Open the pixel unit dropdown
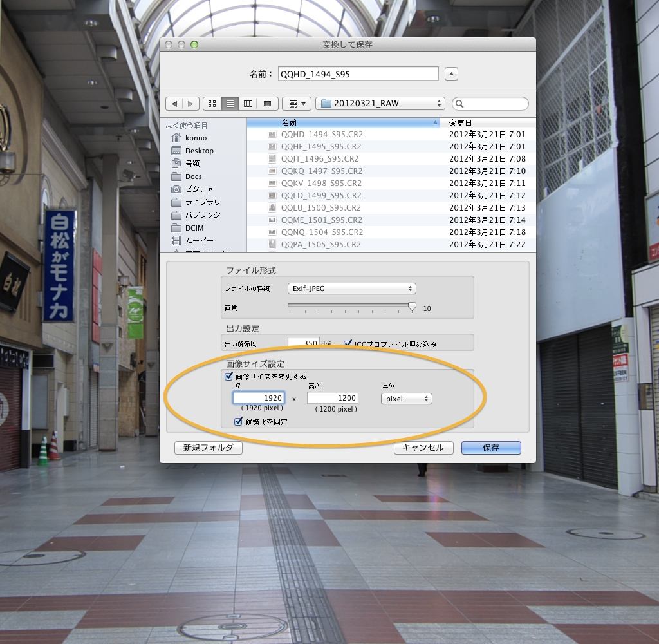659x644 pixels. (x=406, y=399)
